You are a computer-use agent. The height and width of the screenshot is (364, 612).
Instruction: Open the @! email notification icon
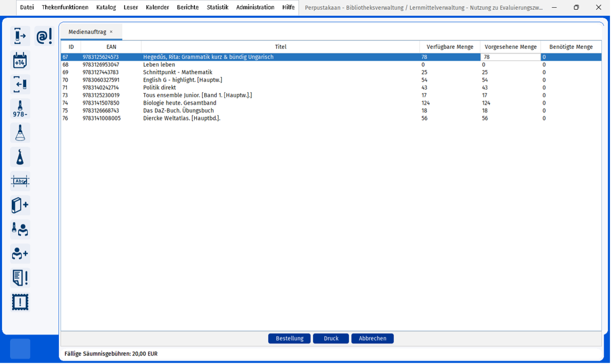(x=44, y=36)
